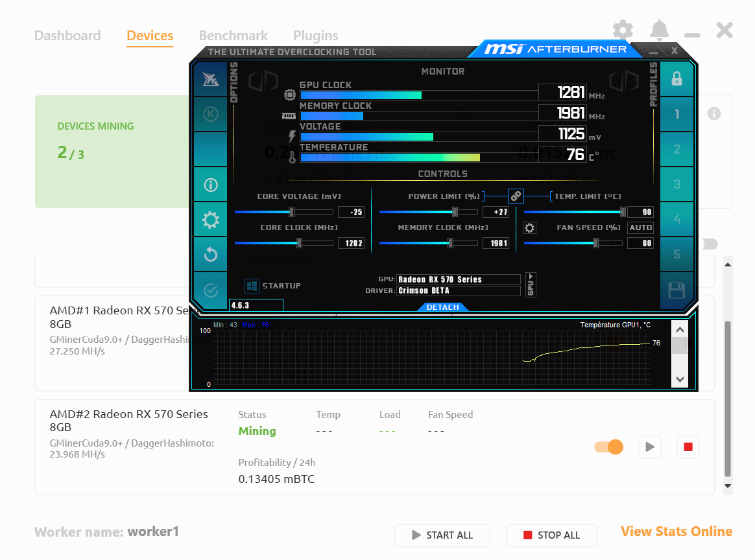
Task: Click the apply checkmark icon in Afterburner
Action: 210,290
